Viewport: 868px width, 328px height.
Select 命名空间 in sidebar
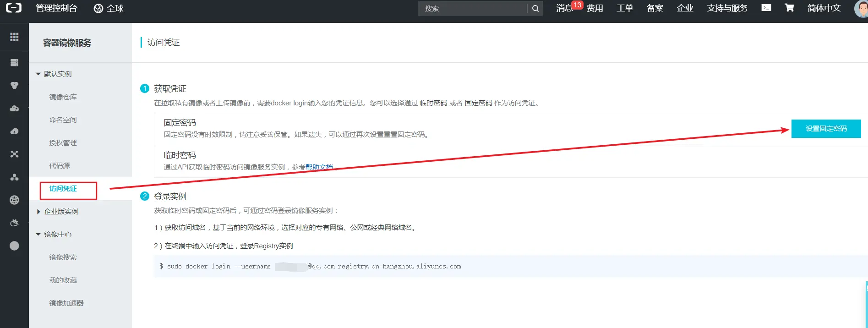pos(63,120)
